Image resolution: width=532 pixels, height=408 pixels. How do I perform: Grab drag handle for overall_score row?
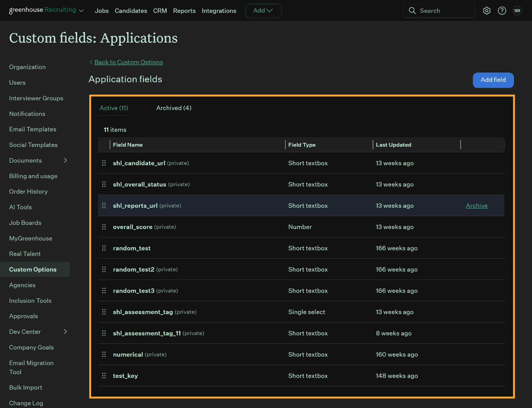tap(104, 227)
